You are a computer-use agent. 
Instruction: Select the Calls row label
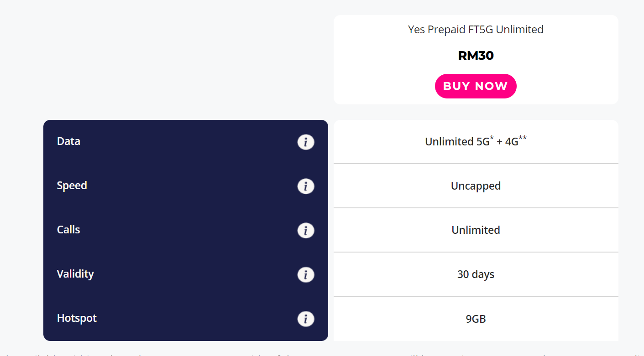click(68, 230)
